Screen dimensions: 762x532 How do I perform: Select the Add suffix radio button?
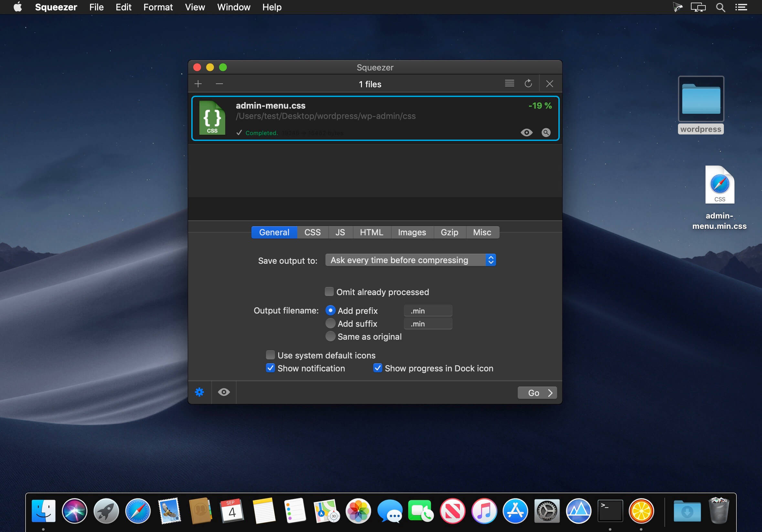tap(330, 323)
